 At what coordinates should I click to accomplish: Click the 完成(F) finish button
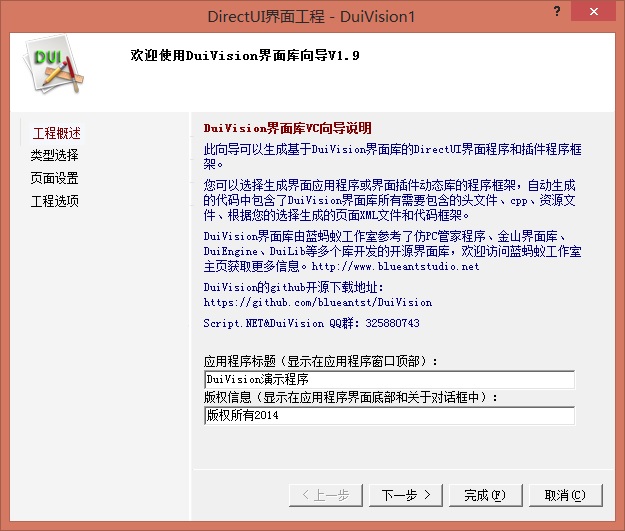point(485,495)
